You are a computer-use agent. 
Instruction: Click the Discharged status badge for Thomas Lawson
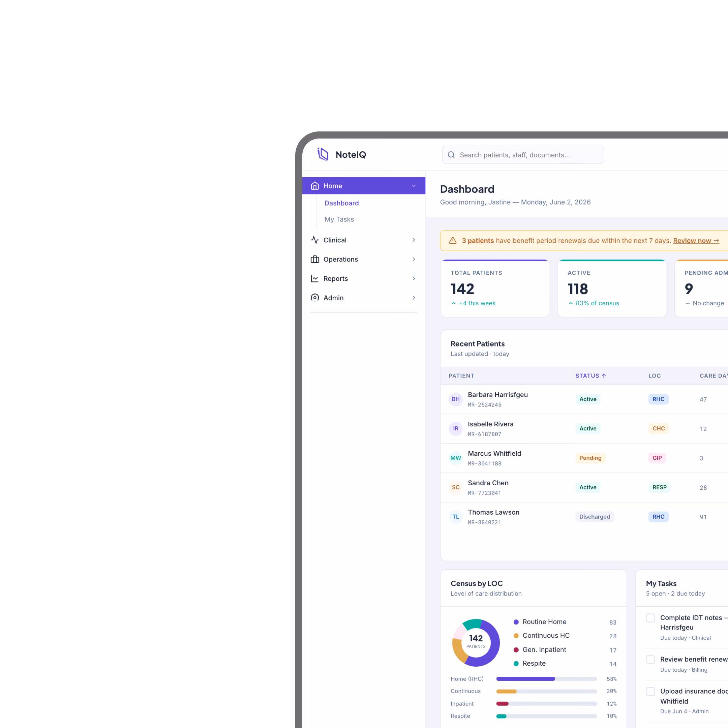595,517
